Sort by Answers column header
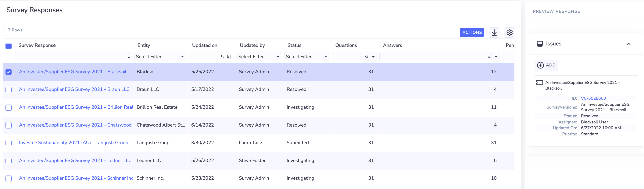 (392, 45)
